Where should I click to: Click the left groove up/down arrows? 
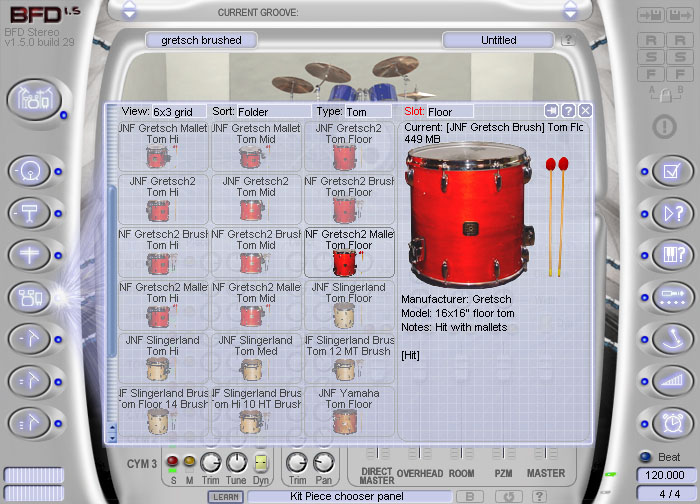[129, 9]
